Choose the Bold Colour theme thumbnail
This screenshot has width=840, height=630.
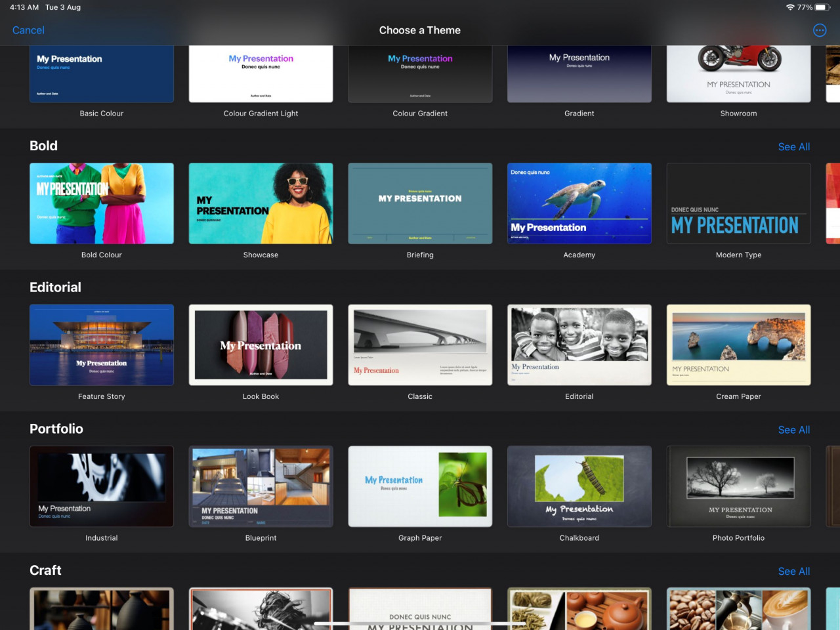[x=102, y=203]
